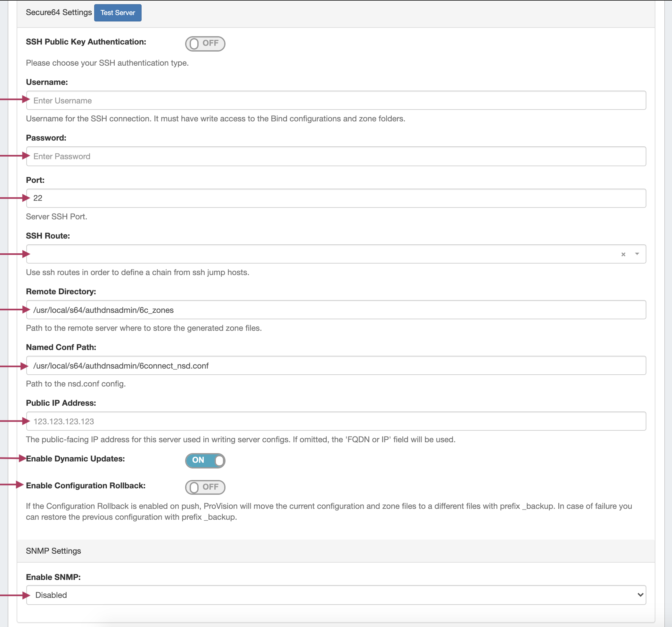Click the Named Conf Path field
This screenshot has height=627, width=672.
(x=336, y=366)
